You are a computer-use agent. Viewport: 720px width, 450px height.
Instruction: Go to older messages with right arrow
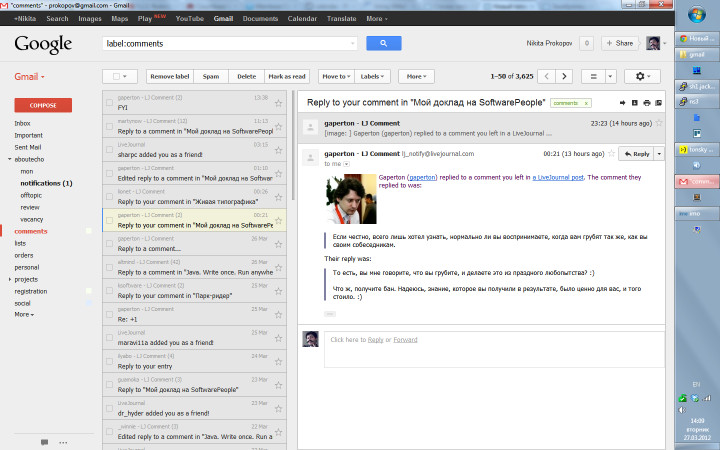[564, 76]
